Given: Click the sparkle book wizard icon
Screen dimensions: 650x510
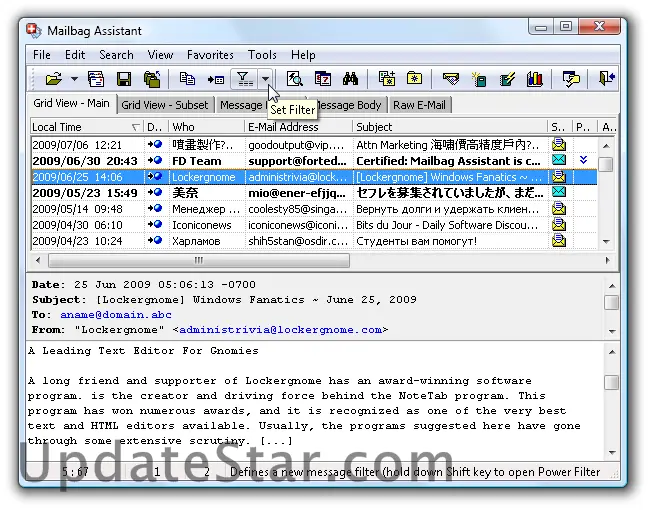Looking at the screenshot, I should [479, 78].
